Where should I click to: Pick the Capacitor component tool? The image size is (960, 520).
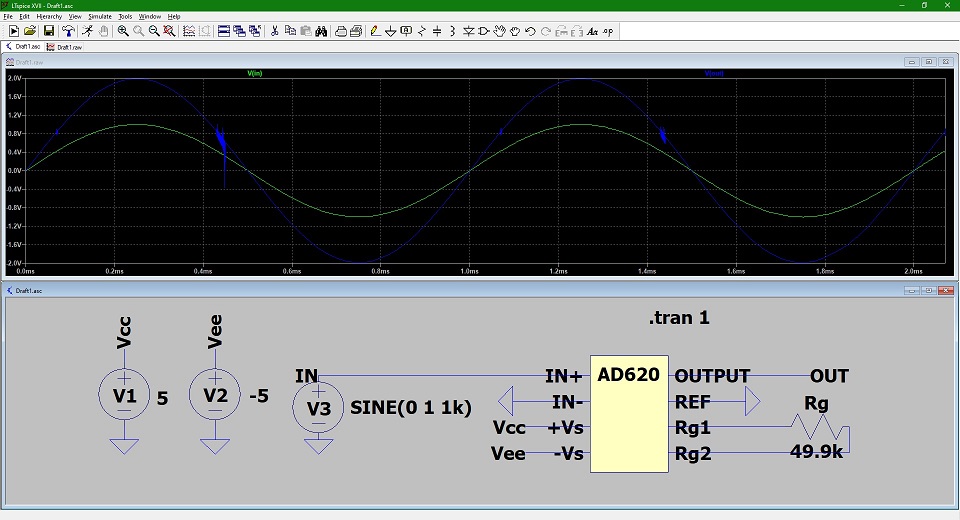(436, 31)
